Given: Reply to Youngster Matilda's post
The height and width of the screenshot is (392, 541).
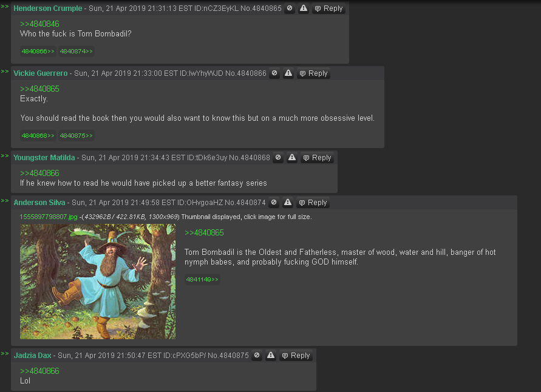Looking at the screenshot, I should coord(317,158).
